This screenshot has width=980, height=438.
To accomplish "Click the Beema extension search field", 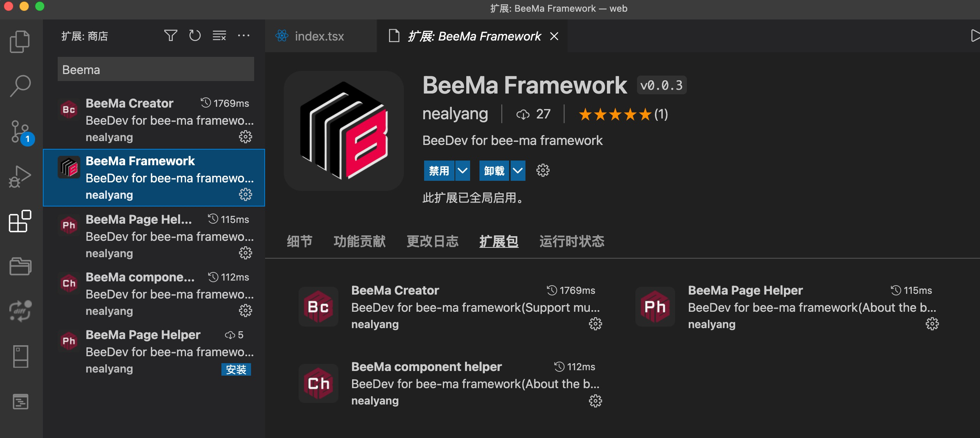I will pyautogui.click(x=156, y=69).
